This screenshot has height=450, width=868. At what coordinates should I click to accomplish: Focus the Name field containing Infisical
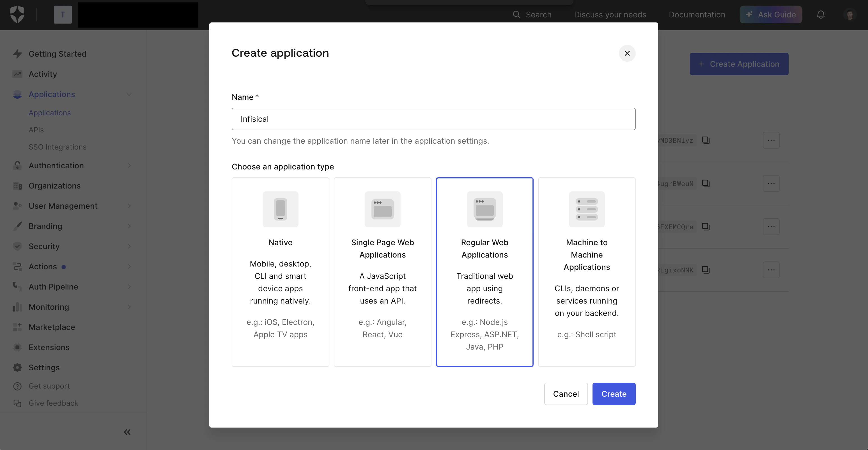tap(433, 119)
